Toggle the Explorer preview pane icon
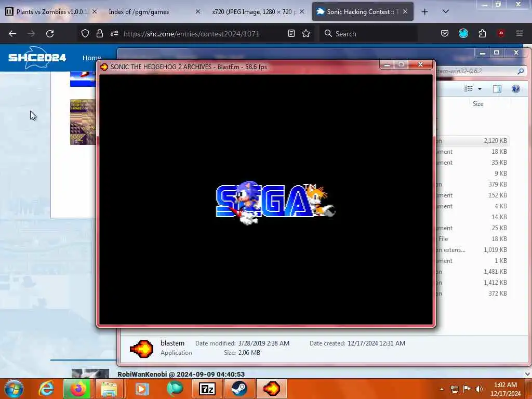The height and width of the screenshot is (399, 532). (x=497, y=88)
